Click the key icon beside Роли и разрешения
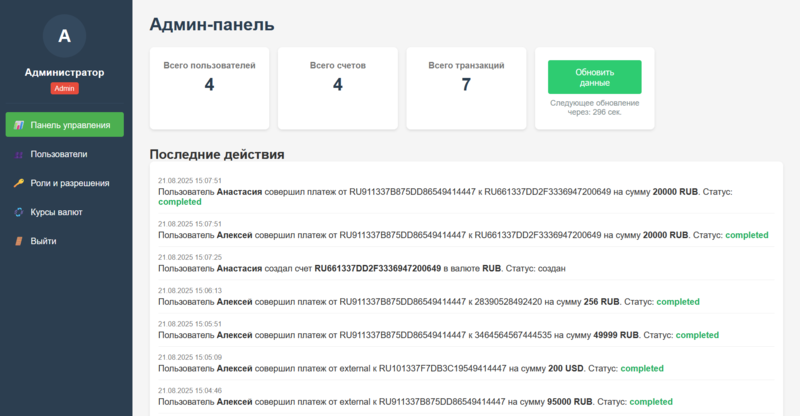Screen dimensions: 800x416 point(19,183)
